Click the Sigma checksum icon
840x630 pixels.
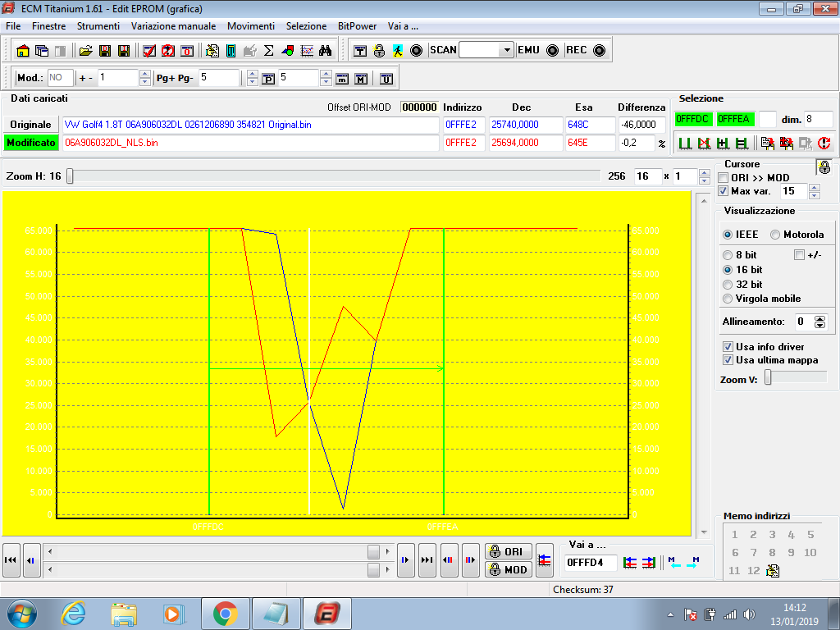click(x=268, y=51)
